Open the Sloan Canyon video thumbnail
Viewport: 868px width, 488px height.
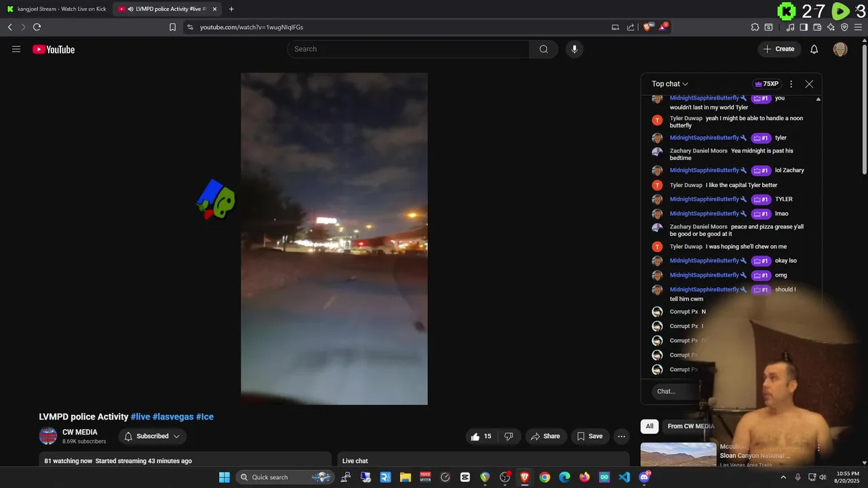pyautogui.click(x=678, y=455)
